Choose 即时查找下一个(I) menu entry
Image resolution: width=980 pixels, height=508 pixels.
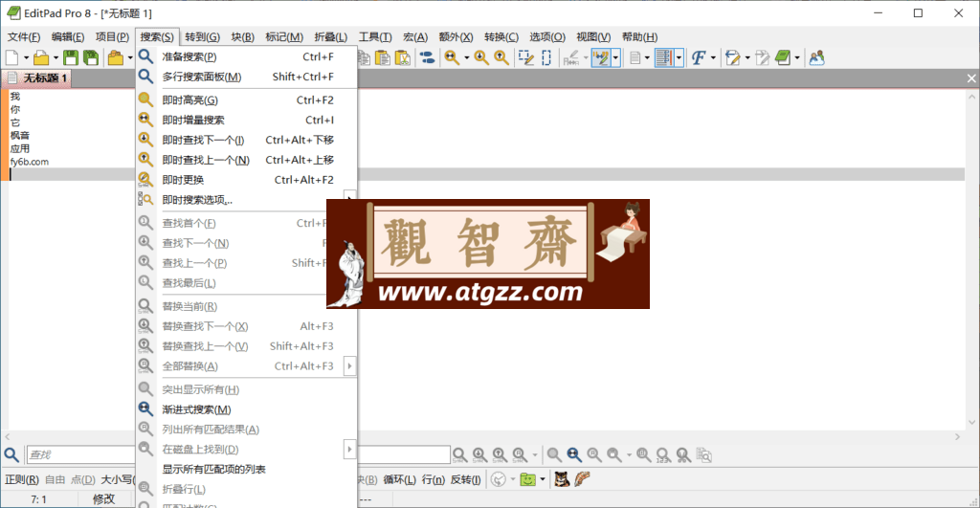[x=246, y=140]
